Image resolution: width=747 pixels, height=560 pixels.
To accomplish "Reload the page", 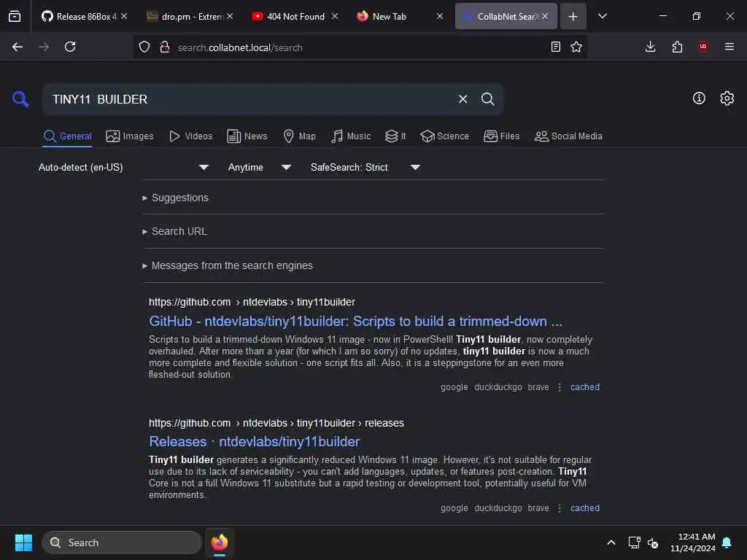I will 70,47.
